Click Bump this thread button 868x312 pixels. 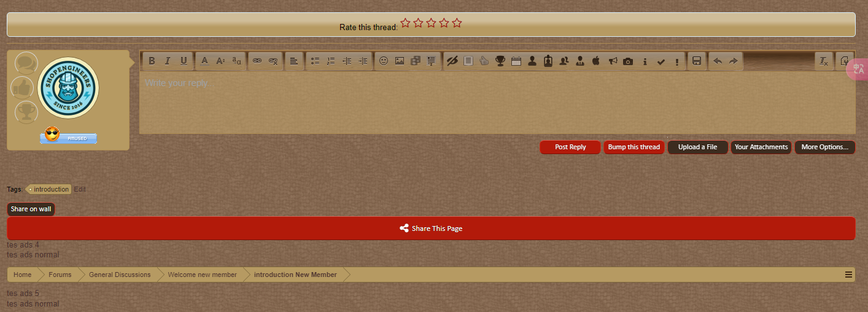pos(634,147)
